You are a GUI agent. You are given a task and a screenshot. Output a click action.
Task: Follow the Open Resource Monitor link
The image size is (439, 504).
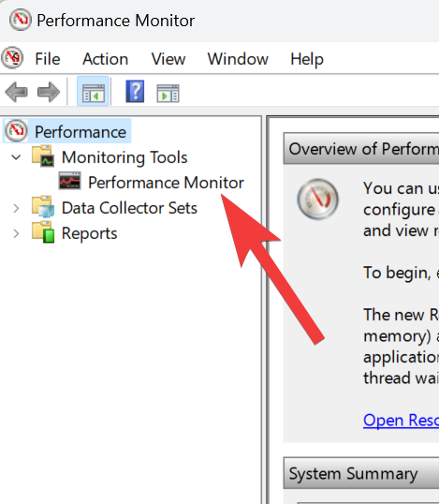(x=402, y=421)
